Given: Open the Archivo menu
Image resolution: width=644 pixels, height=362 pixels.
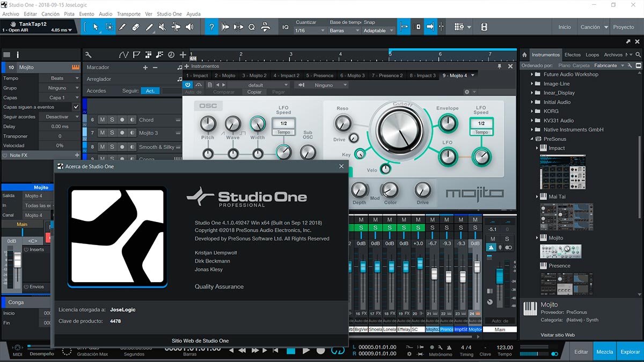Looking at the screenshot, I should 11,14.
